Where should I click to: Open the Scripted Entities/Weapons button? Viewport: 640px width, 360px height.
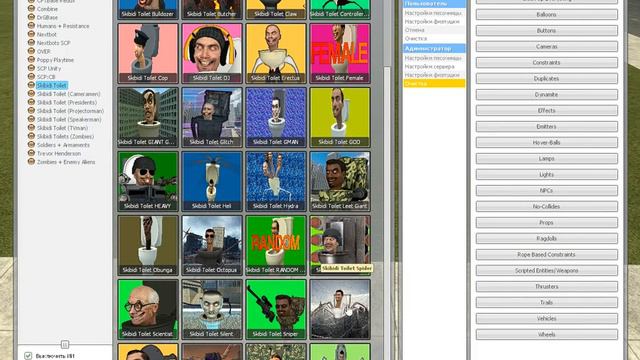point(547,271)
